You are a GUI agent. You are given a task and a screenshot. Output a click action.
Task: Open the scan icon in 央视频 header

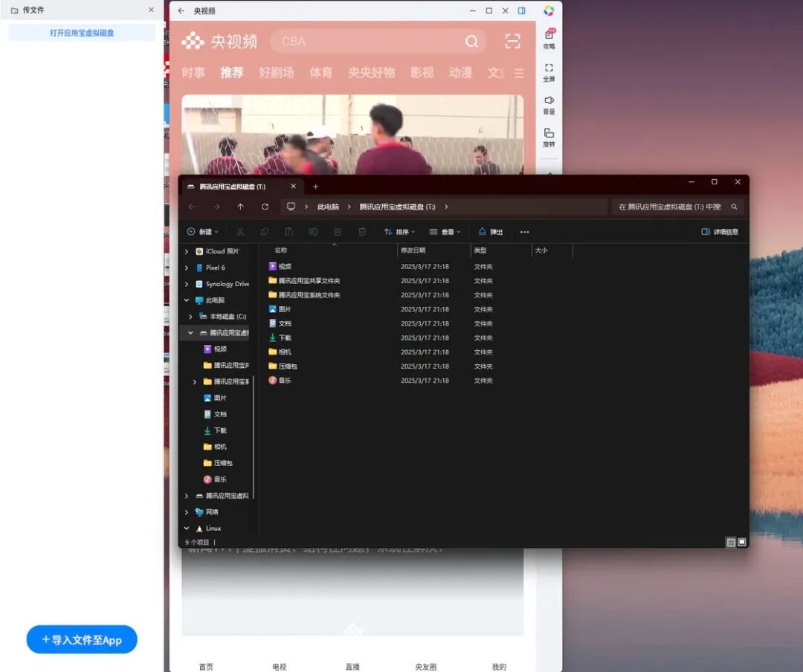pyautogui.click(x=512, y=41)
